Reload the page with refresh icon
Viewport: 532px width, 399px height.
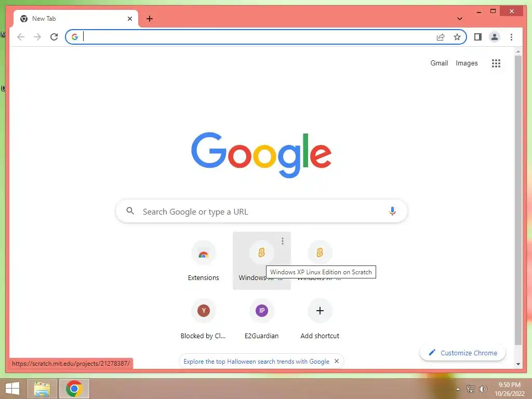(x=54, y=37)
